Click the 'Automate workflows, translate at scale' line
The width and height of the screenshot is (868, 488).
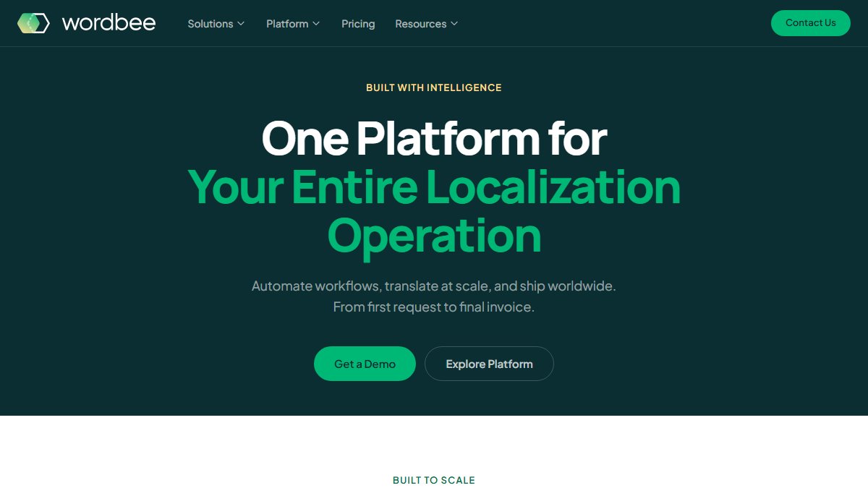pos(434,286)
